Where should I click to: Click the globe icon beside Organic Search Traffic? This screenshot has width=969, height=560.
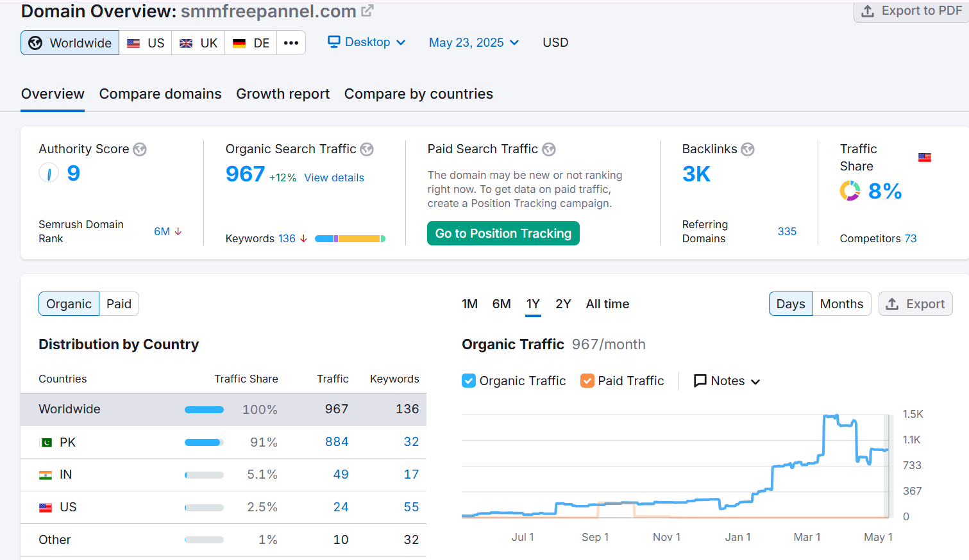(x=367, y=149)
